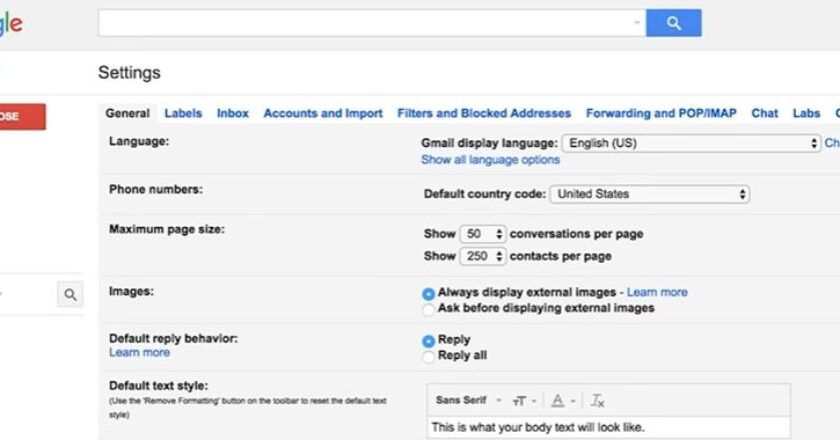840x440 pixels.
Task: Click the Default text style: label
Action: point(159,385)
